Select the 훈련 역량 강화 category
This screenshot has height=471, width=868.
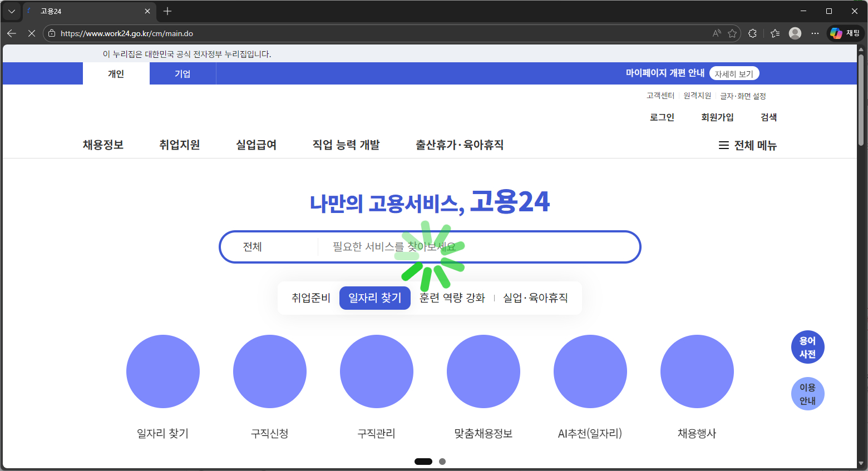click(x=452, y=298)
